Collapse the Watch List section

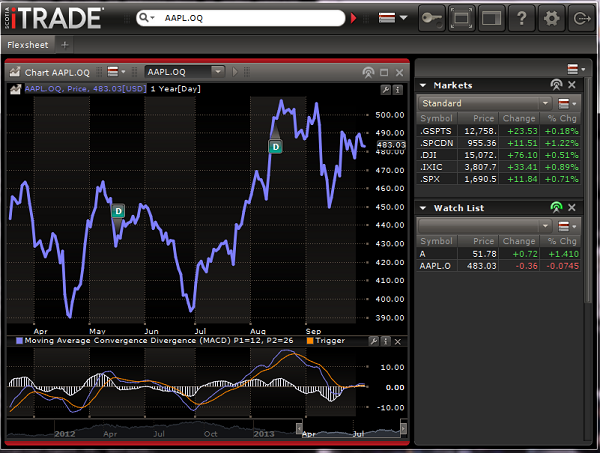pos(423,208)
